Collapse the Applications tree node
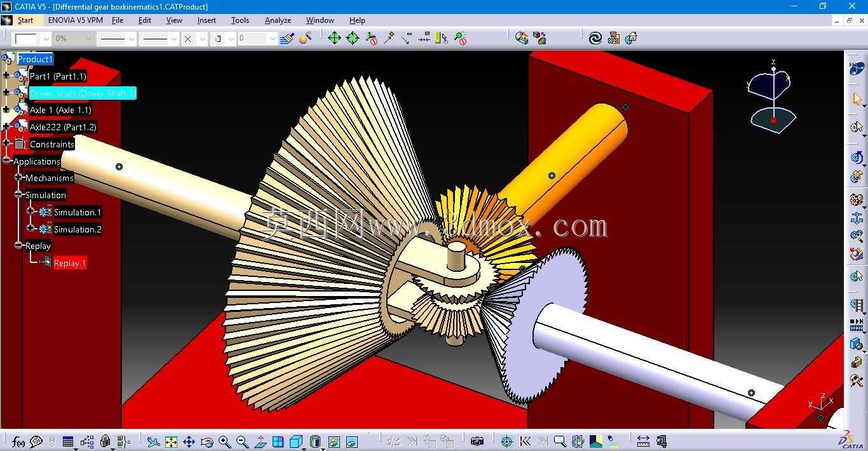868x451 pixels. (6, 161)
